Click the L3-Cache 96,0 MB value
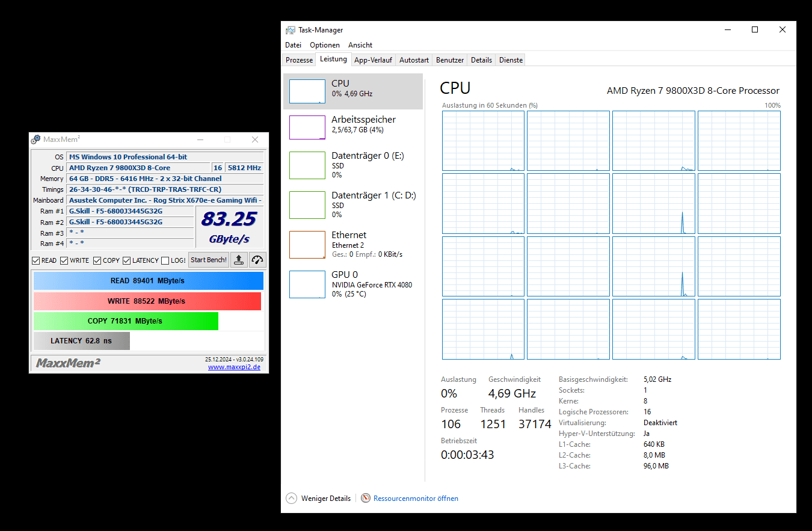 656,466
